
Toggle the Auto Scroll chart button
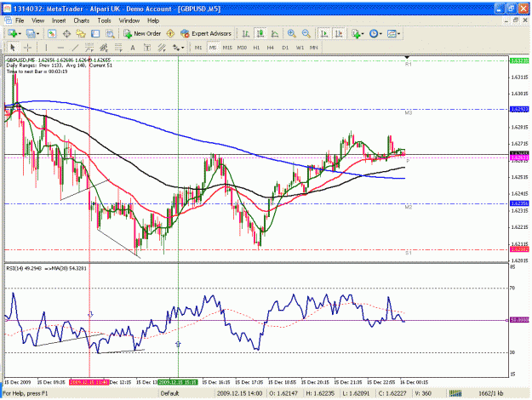(324, 33)
